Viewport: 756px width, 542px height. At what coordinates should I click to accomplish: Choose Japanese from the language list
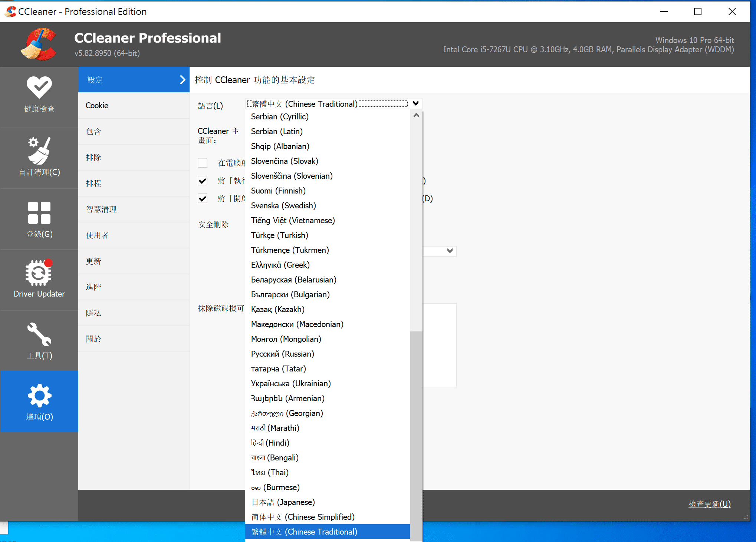(283, 502)
